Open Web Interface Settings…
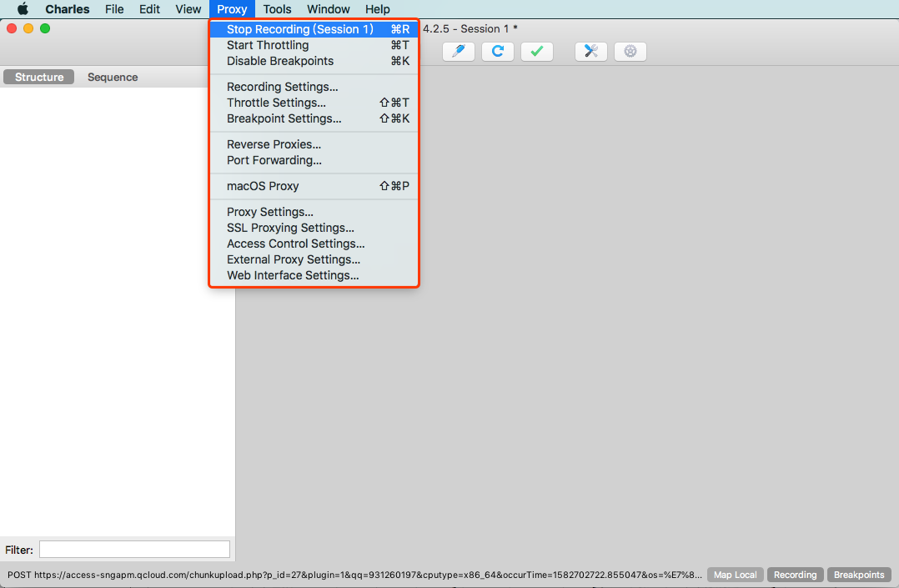This screenshot has height=588, width=899. (314, 275)
